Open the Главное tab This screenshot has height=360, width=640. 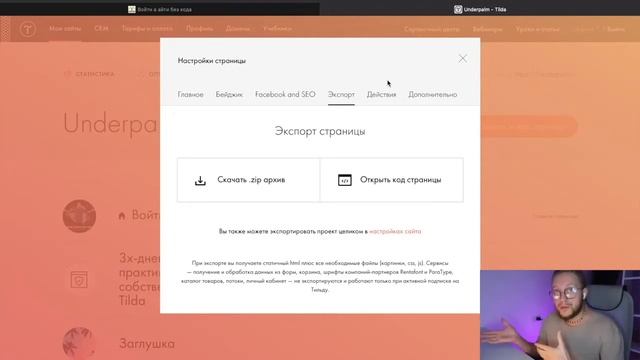coord(190,94)
